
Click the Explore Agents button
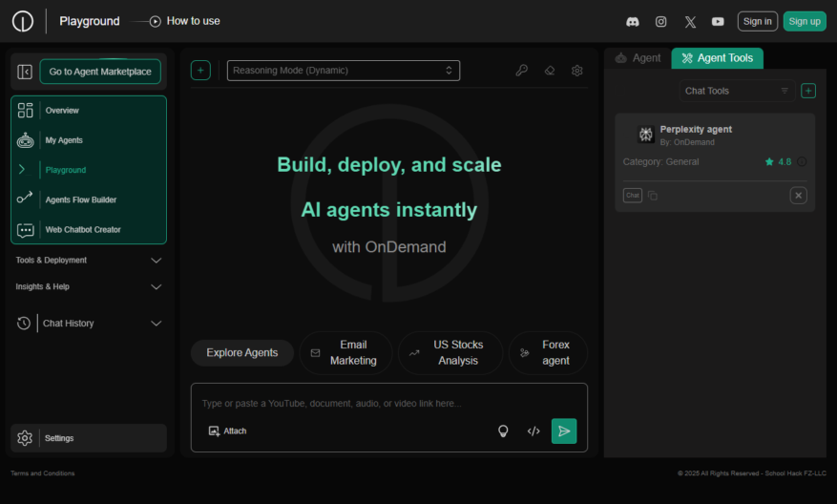(242, 353)
